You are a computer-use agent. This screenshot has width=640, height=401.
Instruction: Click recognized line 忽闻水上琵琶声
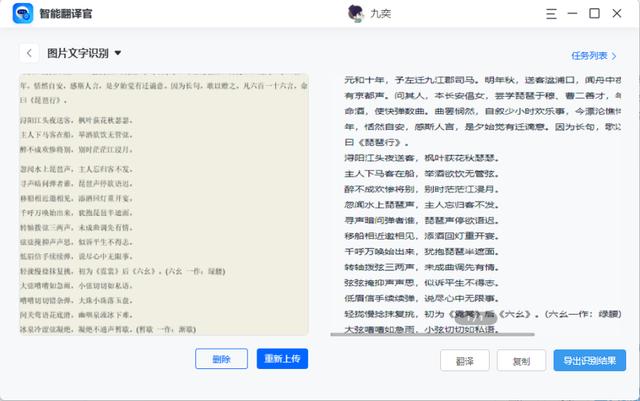click(x=422, y=205)
